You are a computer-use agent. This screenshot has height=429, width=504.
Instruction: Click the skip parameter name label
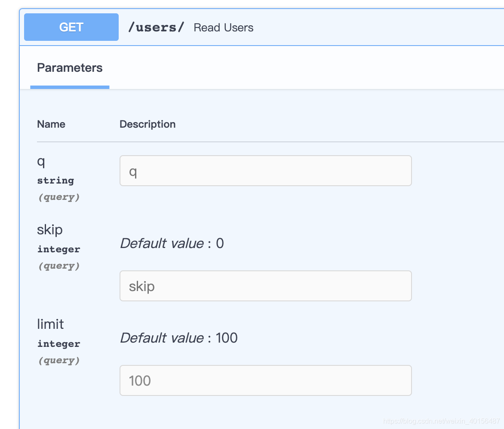point(50,230)
